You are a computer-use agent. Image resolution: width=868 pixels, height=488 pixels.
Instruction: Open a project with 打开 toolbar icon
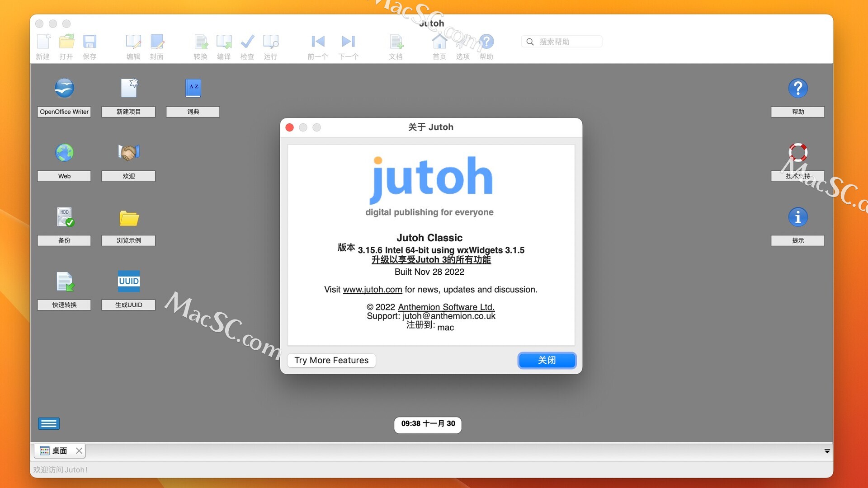click(66, 42)
